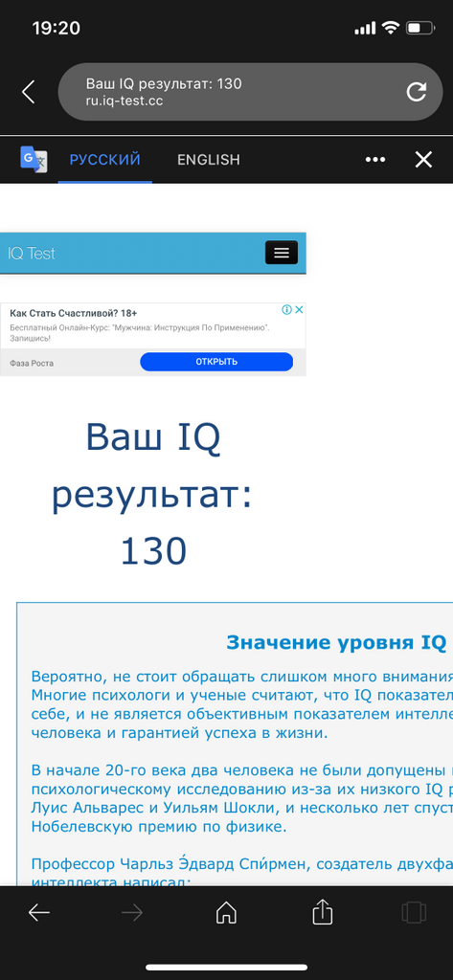Image resolution: width=453 pixels, height=980 pixels.
Task: Open the tabs overview icon
Action: [414, 913]
